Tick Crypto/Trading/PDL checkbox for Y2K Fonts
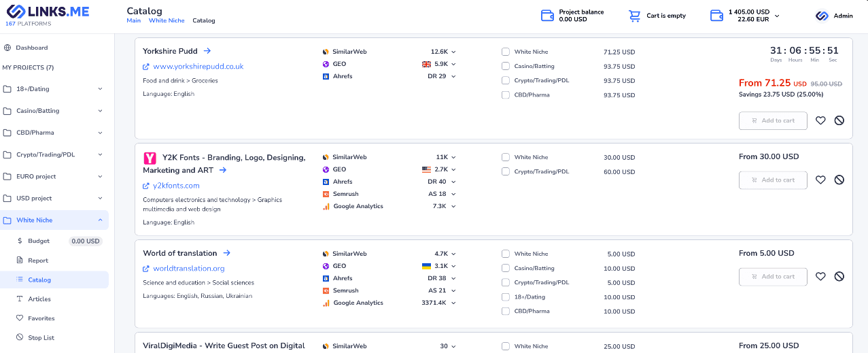 pyautogui.click(x=506, y=171)
